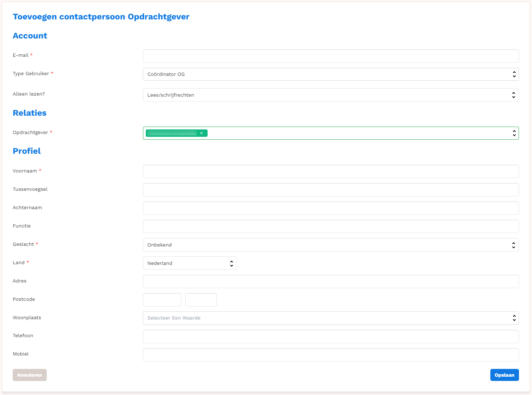
Task: Open the Type Gebruiker dropdown
Action: click(331, 74)
